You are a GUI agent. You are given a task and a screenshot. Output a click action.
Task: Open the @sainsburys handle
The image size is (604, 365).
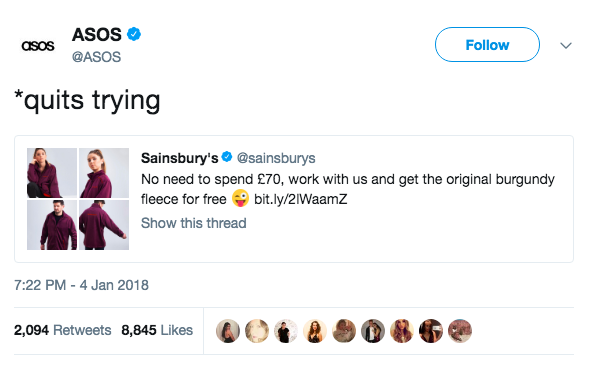coord(276,158)
